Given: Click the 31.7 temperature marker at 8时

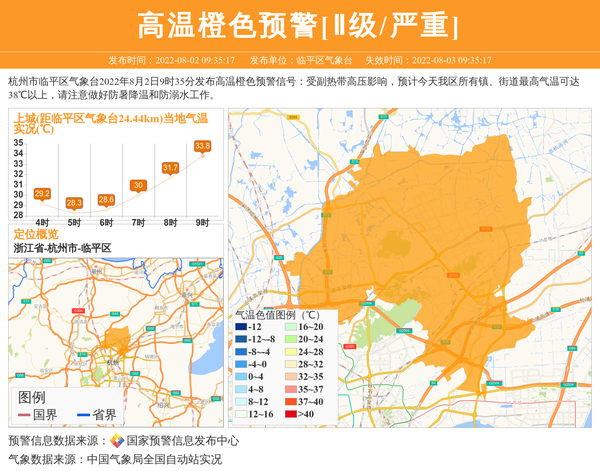Looking at the screenshot, I should click(170, 167).
